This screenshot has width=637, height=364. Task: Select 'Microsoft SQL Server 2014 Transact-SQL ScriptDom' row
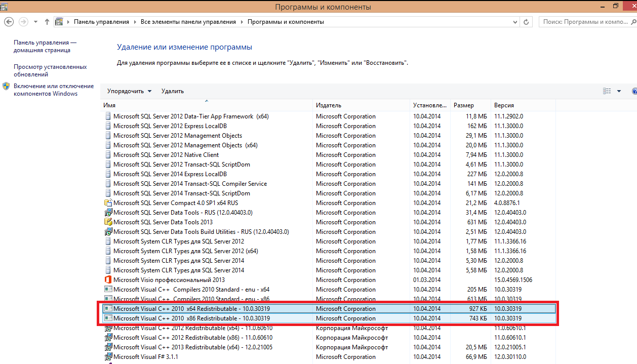point(328,193)
